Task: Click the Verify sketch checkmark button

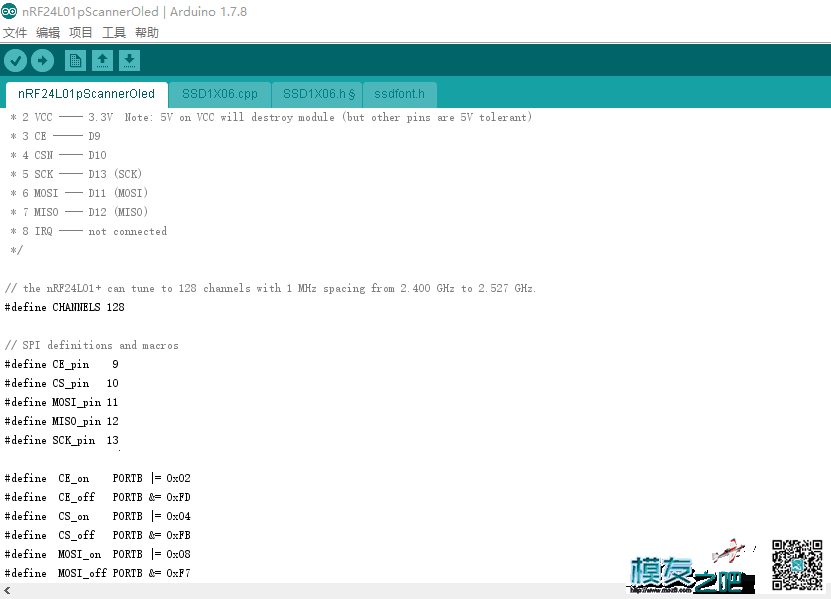Action: pyautogui.click(x=15, y=60)
